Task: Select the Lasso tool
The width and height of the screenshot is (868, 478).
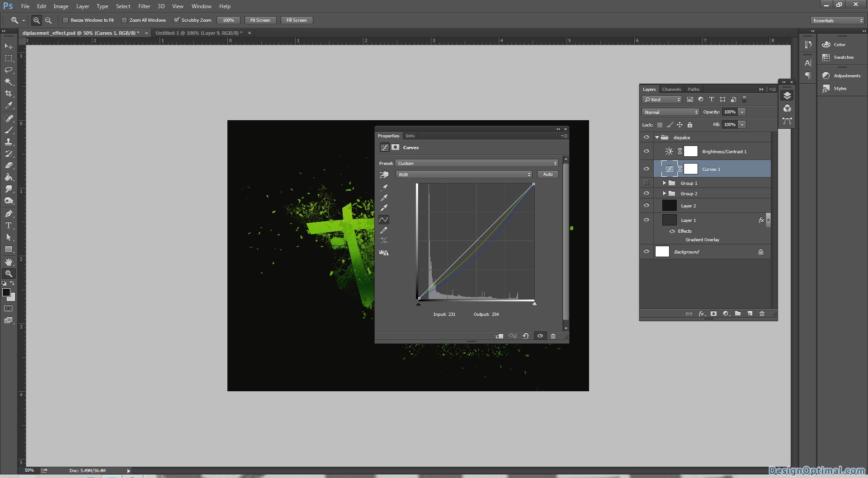Action: click(9, 70)
